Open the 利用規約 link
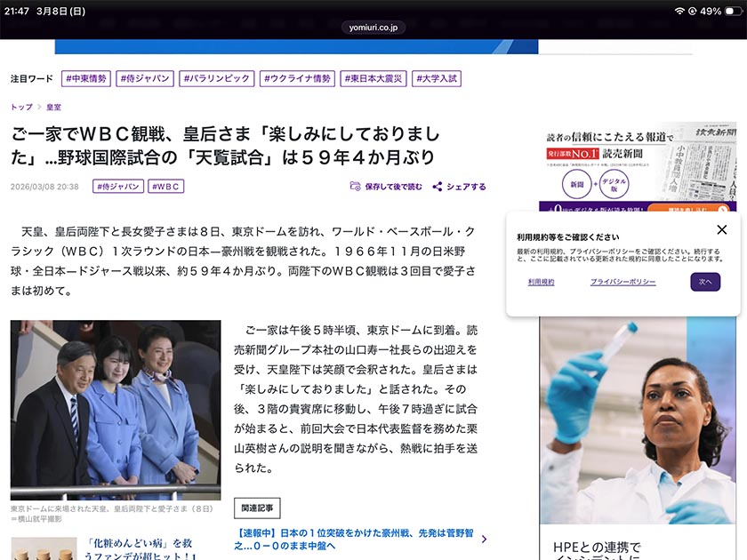747x560 pixels. (541, 282)
